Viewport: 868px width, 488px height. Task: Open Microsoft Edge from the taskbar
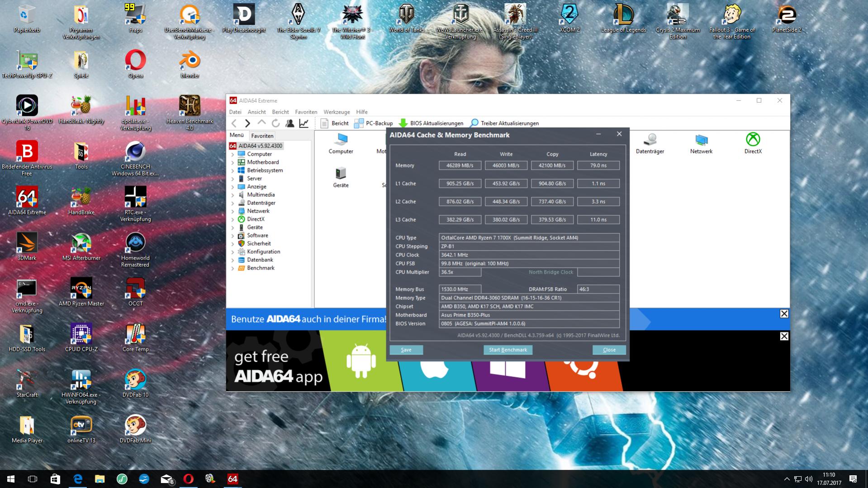tap(78, 479)
